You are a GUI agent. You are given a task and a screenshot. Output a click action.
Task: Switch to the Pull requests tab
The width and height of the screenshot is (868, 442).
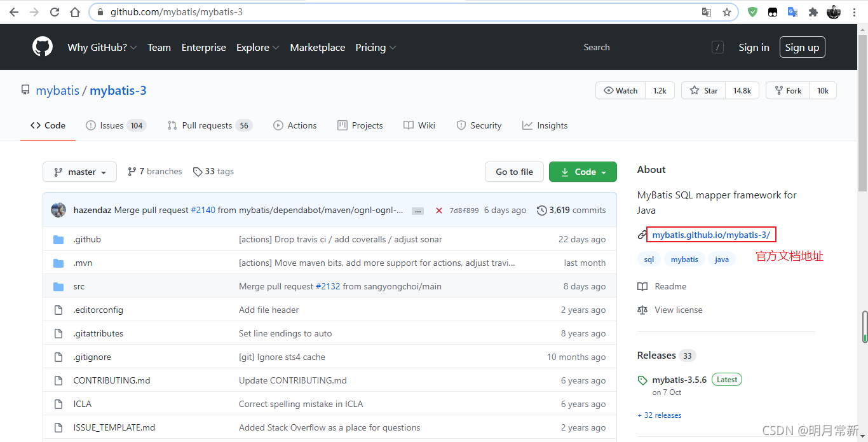210,125
